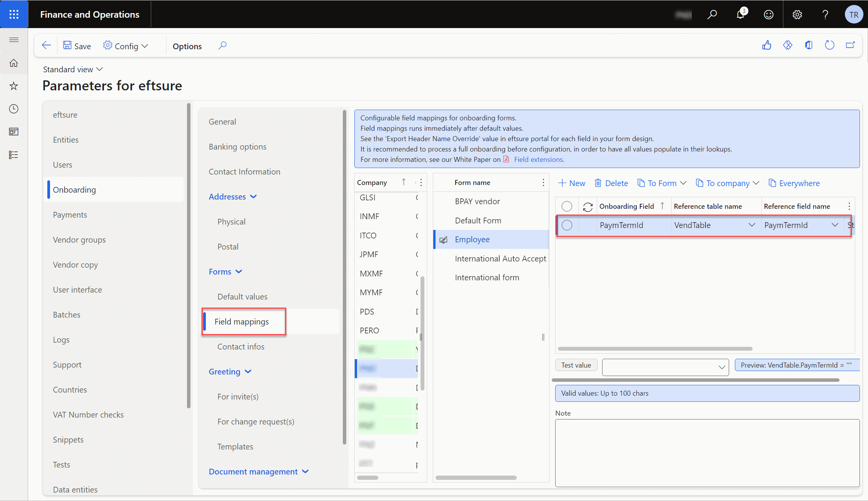Click the search magnifier in top bar
868x501 pixels.
[712, 15]
